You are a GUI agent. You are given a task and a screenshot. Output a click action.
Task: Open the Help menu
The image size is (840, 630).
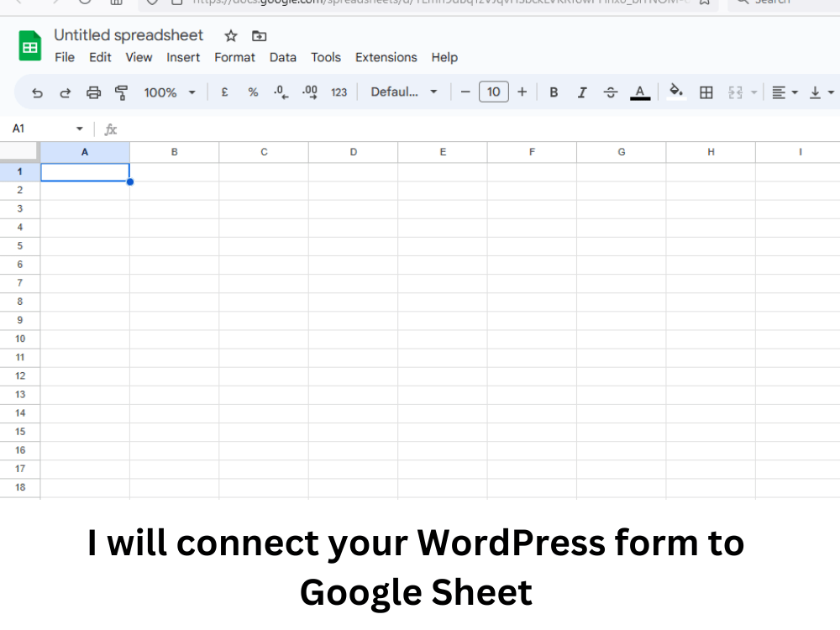444,57
